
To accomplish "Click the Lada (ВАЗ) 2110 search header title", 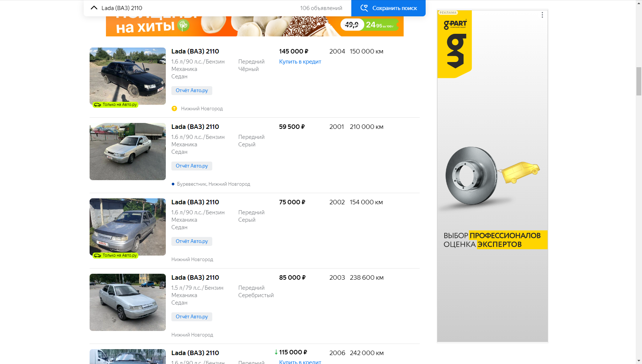I will (122, 8).
